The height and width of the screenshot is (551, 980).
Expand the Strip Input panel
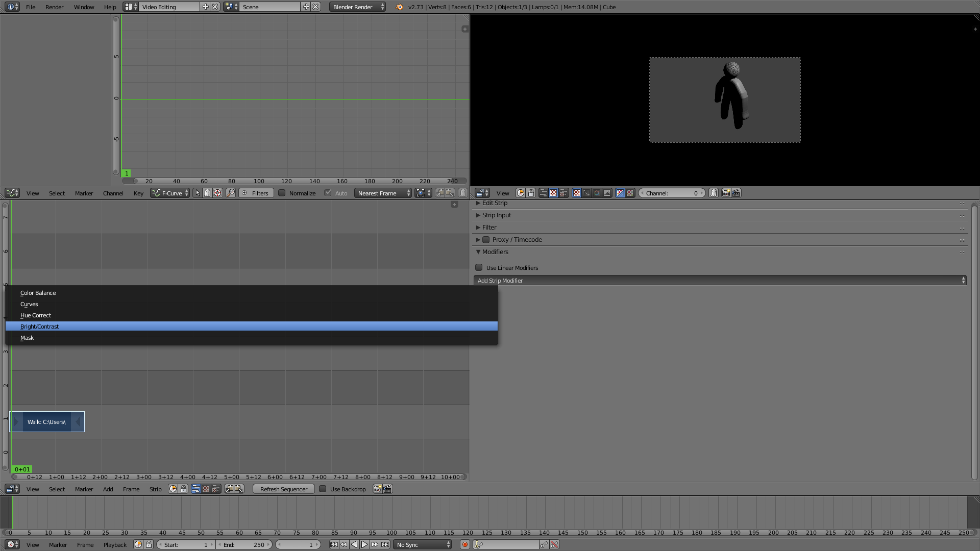(x=496, y=215)
